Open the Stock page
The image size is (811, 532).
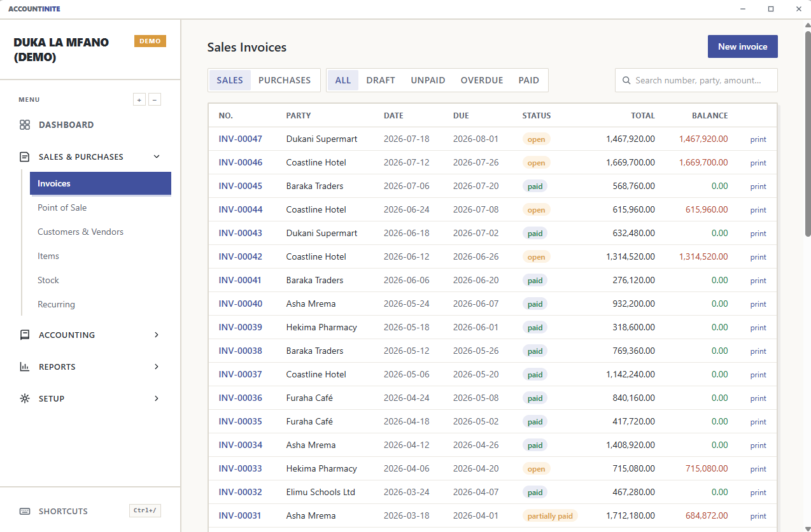101,280
